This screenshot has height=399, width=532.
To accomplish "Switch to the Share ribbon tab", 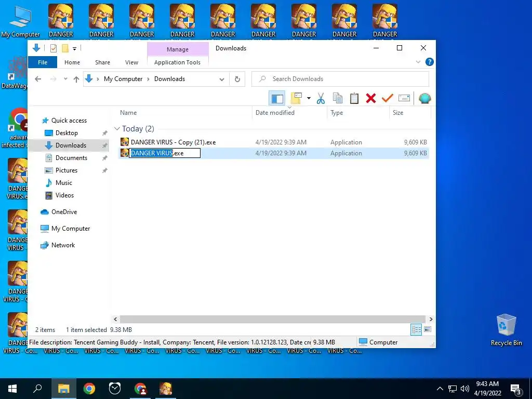I will click(x=102, y=62).
